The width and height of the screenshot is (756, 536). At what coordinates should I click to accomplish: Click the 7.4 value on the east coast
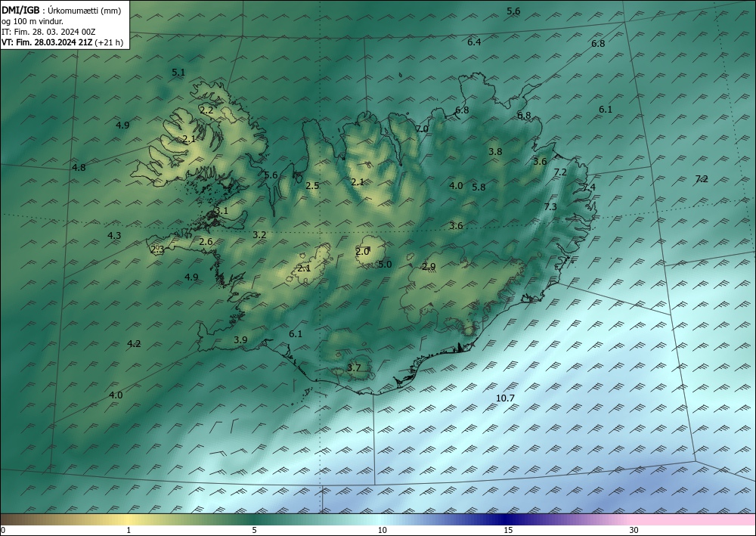(589, 187)
